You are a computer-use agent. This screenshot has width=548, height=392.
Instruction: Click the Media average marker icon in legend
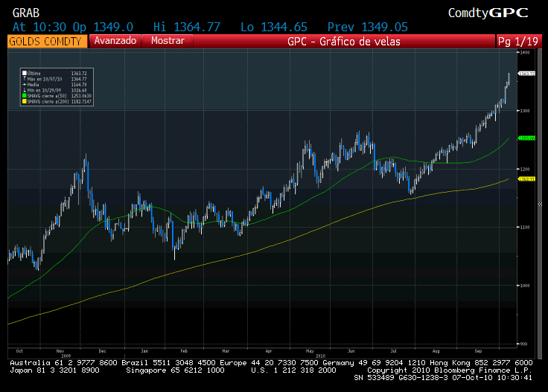pyautogui.click(x=25, y=85)
